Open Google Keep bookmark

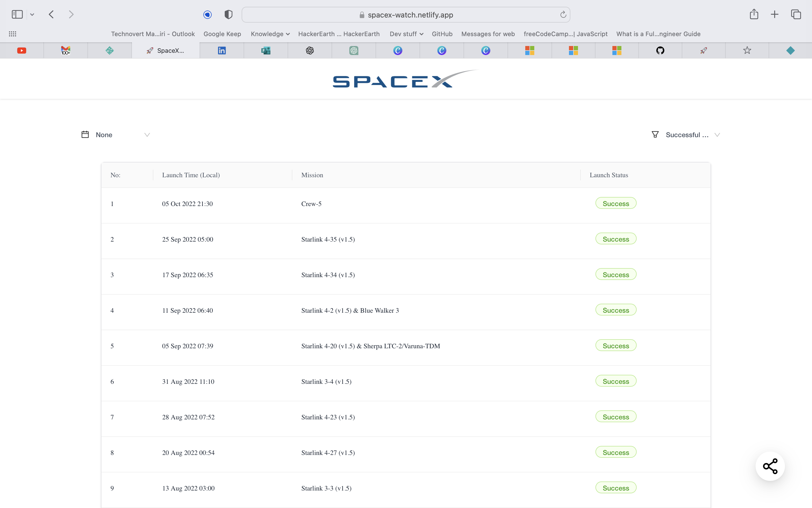222,34
